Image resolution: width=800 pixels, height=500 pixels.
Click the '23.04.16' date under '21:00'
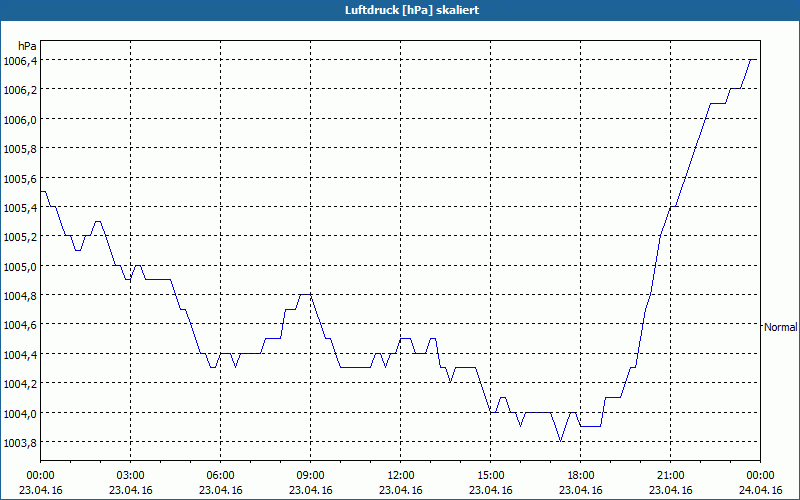click(670, 490)
